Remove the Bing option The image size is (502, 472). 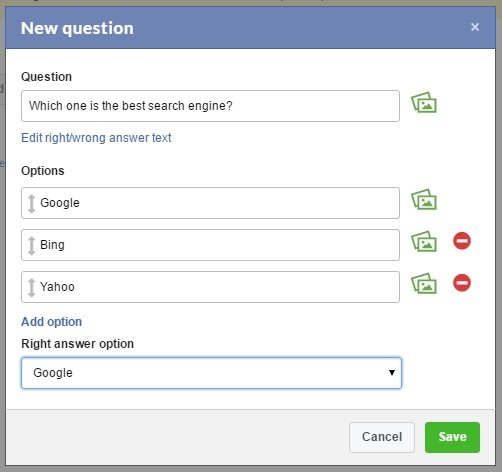coord(462,241)
